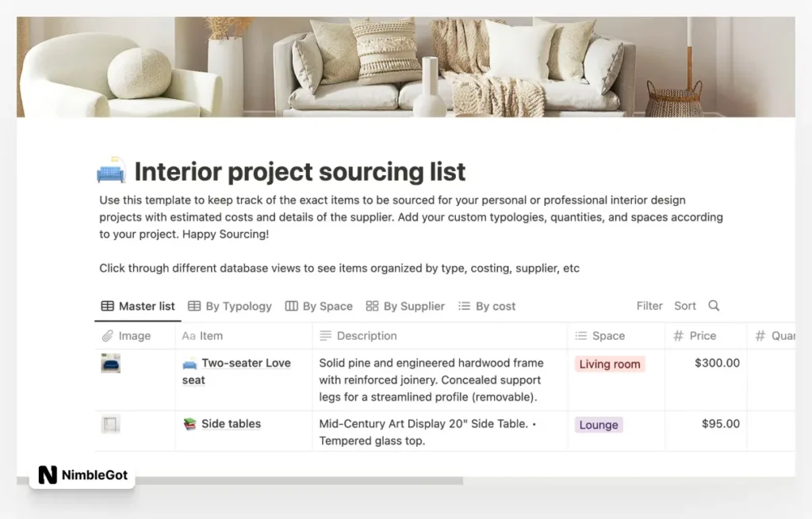Click the paperclip icon in Image column header
The width and height of the screenshot is (812, 519).
(x=108, y=336)
